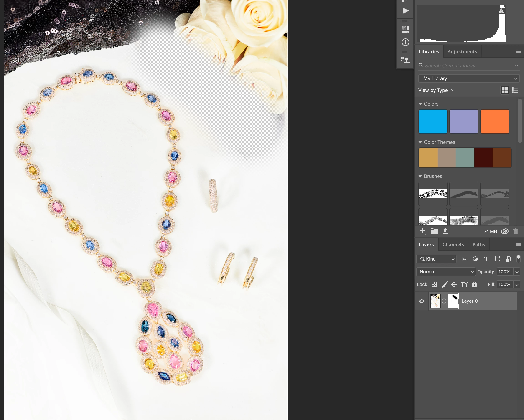524x420 pixels.
Task: Toggle the lock all icon
Action: pos(474,284)
